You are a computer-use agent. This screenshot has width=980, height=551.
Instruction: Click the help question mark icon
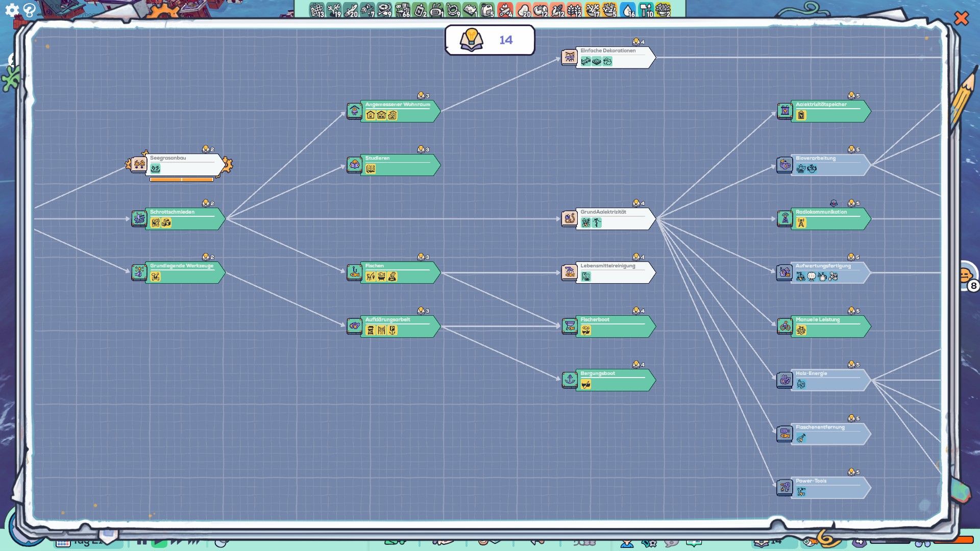30,10
